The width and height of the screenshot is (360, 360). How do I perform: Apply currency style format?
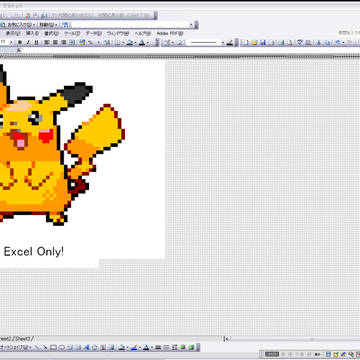tap(82, 42)
